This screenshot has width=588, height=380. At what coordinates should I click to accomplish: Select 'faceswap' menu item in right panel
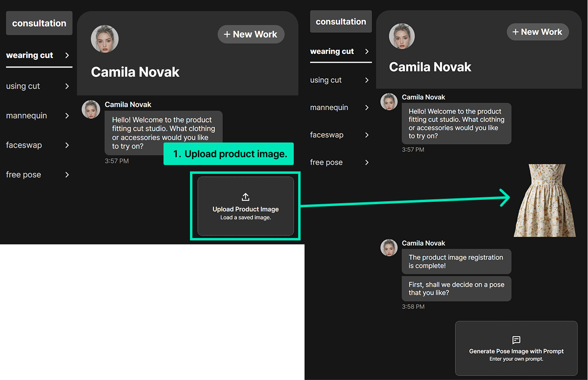pyautogui.click(x=341, y=135)
